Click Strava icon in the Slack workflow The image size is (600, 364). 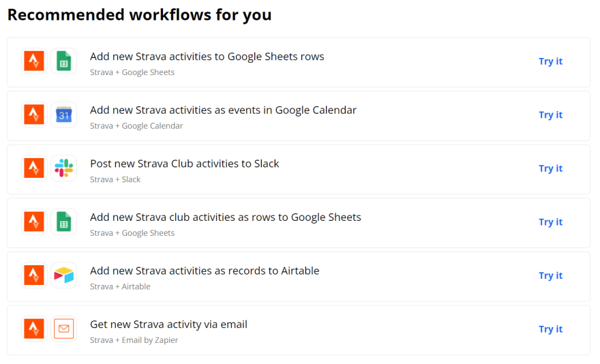tap(34, 168)
